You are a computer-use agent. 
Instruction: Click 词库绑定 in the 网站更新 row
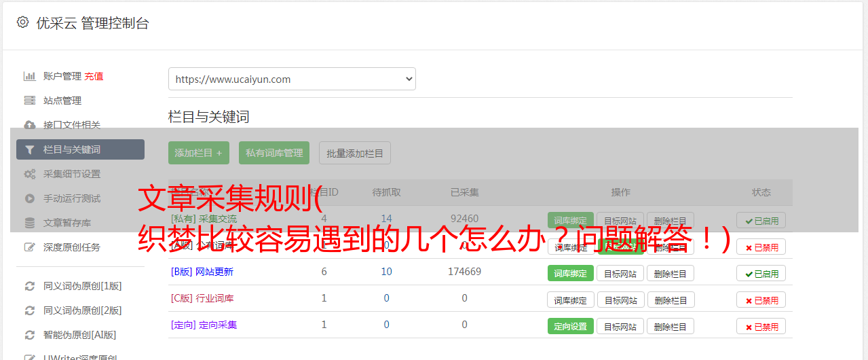point(571,273)
